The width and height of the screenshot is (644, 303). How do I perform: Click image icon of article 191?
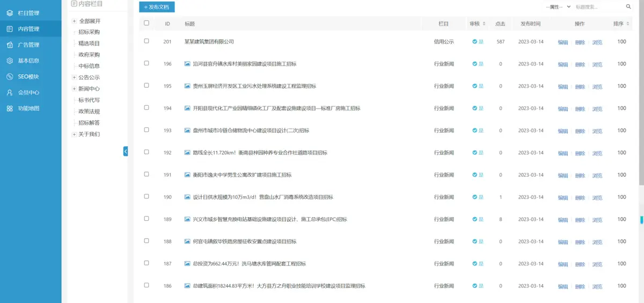pyautogui.click(x=187, y=175)
